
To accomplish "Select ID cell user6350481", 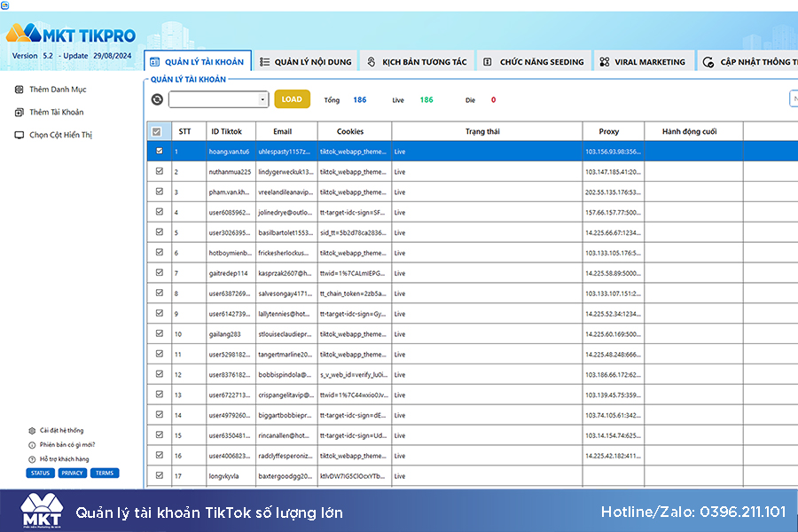I will pyautogui.click(x=231, y=435).
